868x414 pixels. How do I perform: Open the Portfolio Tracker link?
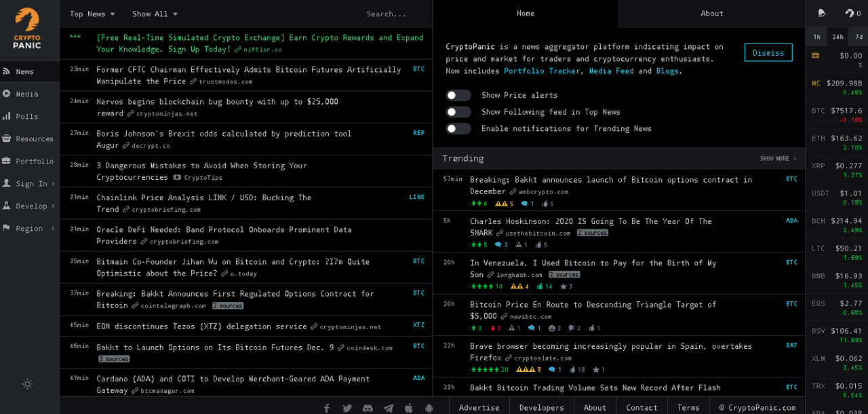click(542, 71)
